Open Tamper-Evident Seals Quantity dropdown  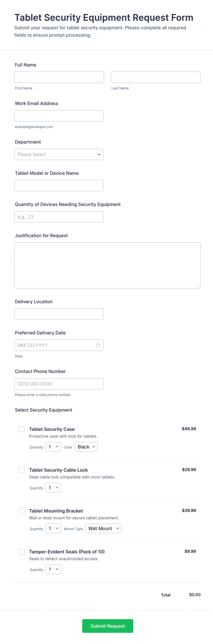coord(53,569)
